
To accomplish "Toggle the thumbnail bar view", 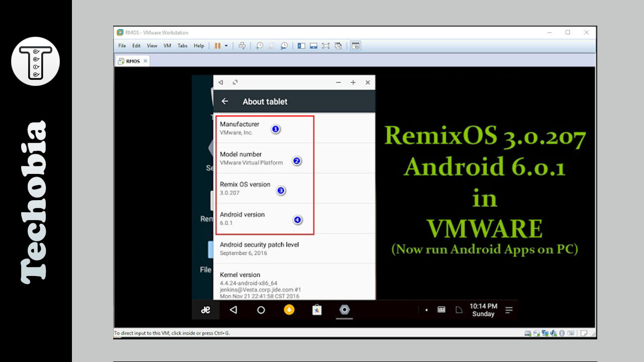I will coord(313,46).
